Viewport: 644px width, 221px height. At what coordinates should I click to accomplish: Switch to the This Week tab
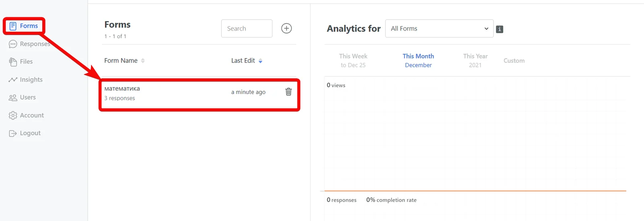(353, 61)
